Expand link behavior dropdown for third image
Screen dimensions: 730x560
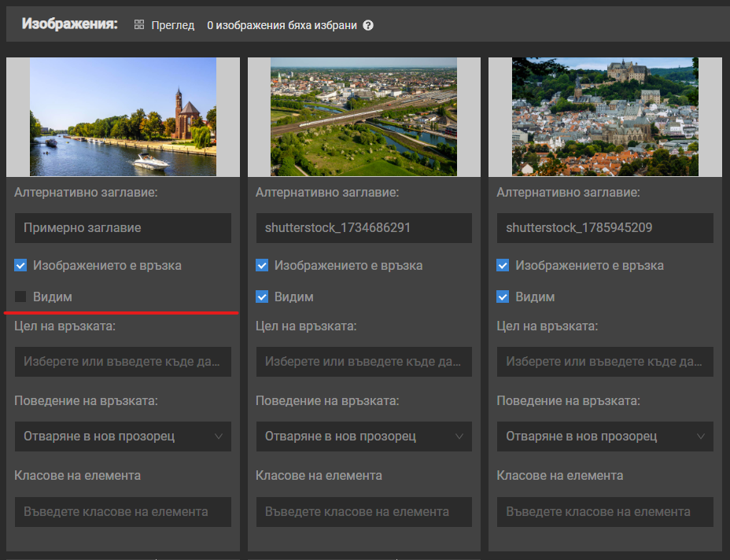coord(605,437)
